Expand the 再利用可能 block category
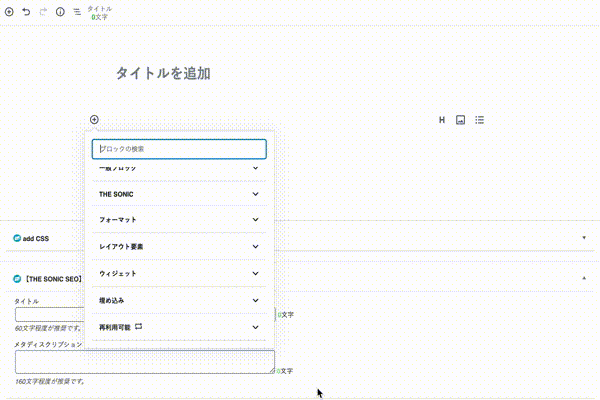 click(x=179, y=327)
